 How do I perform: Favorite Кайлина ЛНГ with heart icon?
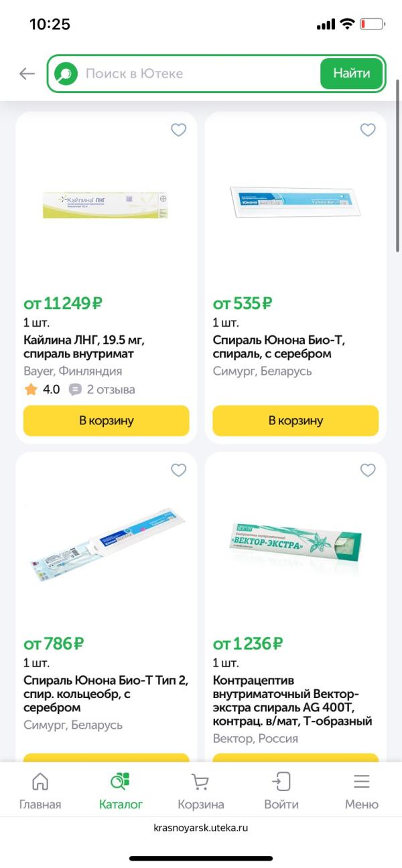178,130
